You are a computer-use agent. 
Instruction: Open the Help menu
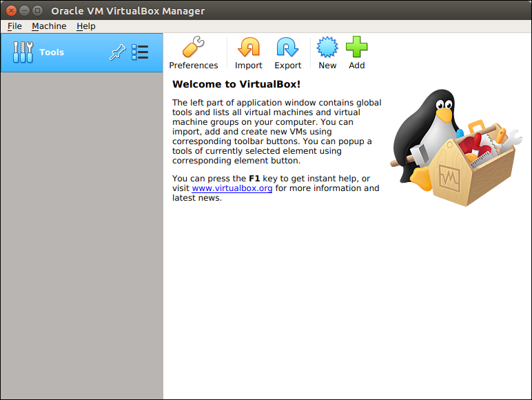point(86,26)
